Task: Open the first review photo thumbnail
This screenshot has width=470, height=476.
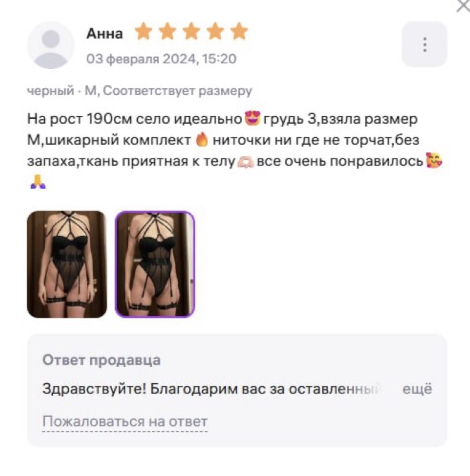Action: tap(67, 264)
